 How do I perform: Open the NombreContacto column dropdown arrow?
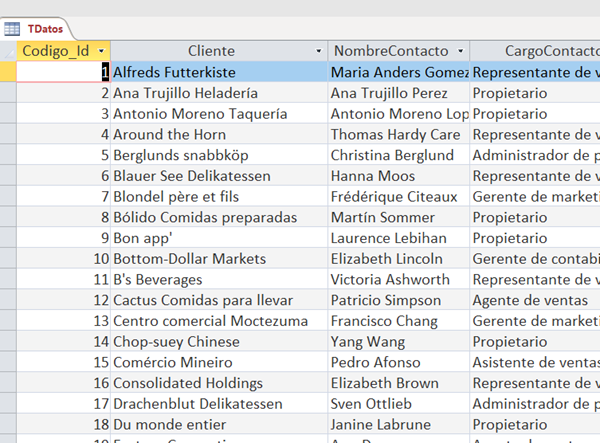(x=460, y=51)
